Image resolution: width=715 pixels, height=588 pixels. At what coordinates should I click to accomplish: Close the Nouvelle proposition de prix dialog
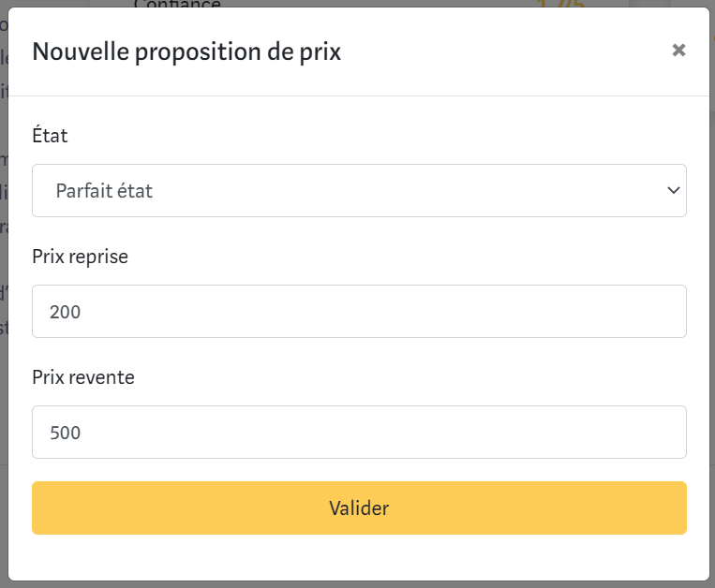tap(679, 51)
